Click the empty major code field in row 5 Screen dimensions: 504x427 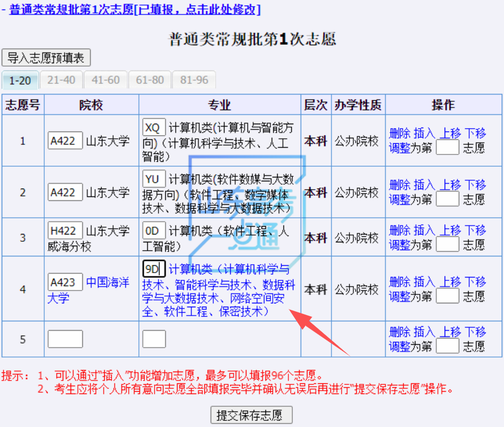pos(154,339)
